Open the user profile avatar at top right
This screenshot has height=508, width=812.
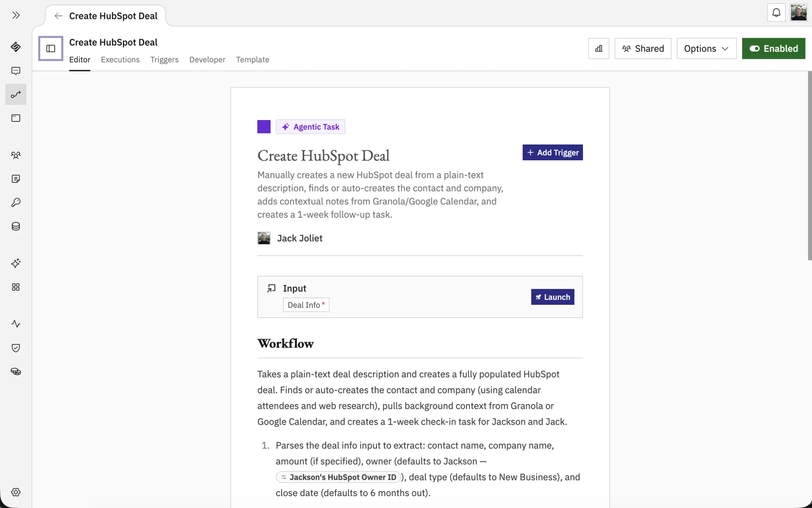point(799,13)
